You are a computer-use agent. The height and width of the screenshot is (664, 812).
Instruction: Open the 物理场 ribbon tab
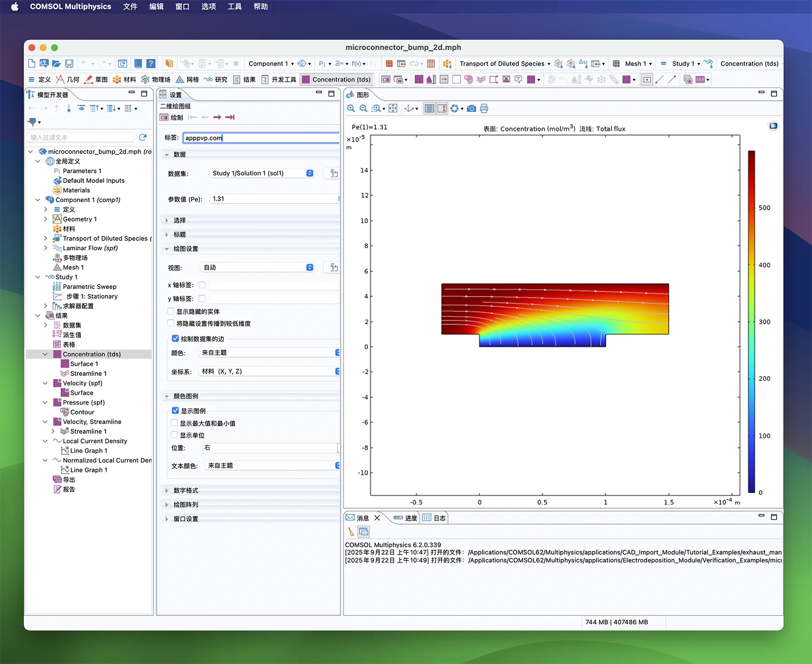[156, 80]
